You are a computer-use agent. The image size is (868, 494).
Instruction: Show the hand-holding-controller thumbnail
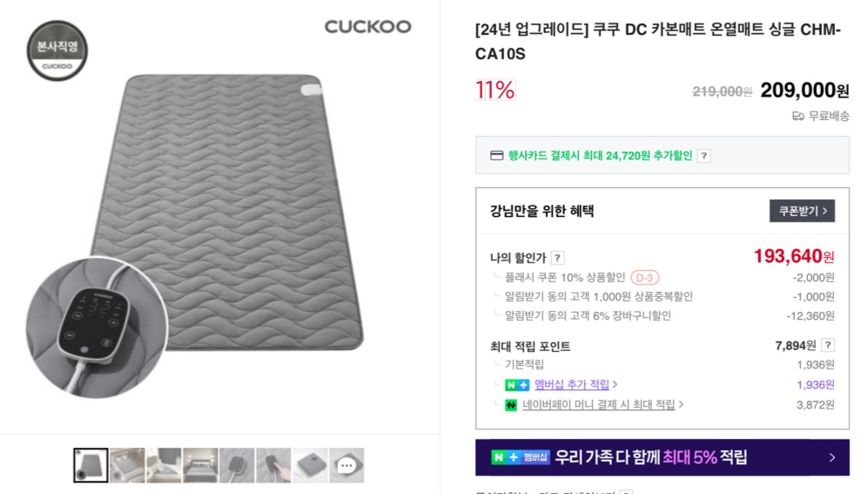273,465
